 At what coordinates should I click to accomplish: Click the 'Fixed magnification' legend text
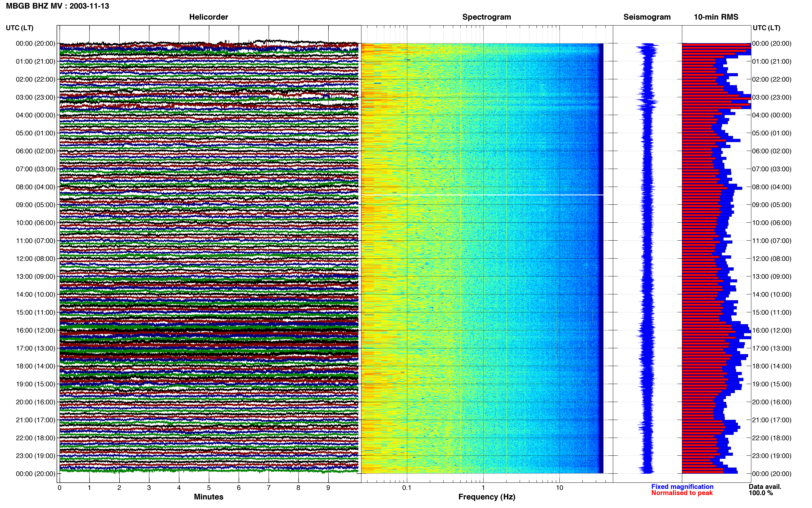tap(682, 487)
